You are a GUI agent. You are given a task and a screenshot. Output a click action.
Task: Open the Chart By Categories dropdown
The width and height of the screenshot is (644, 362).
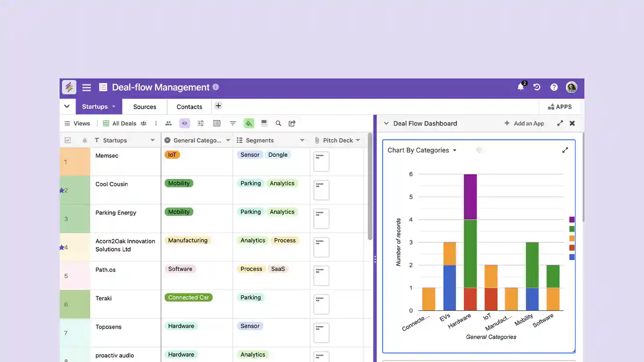coord(454,150)
